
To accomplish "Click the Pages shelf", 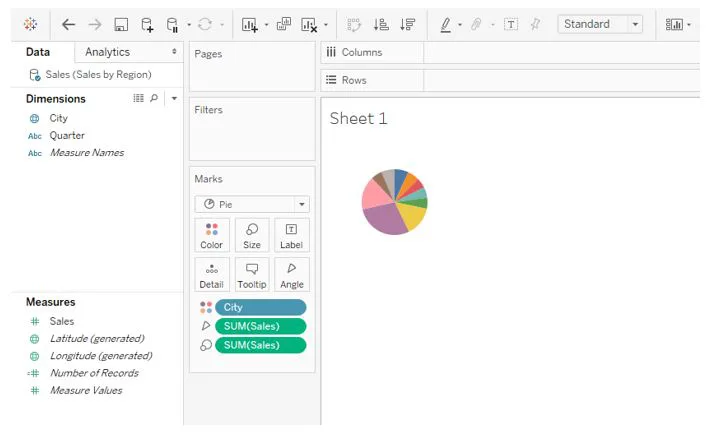I will pos(252,66).
